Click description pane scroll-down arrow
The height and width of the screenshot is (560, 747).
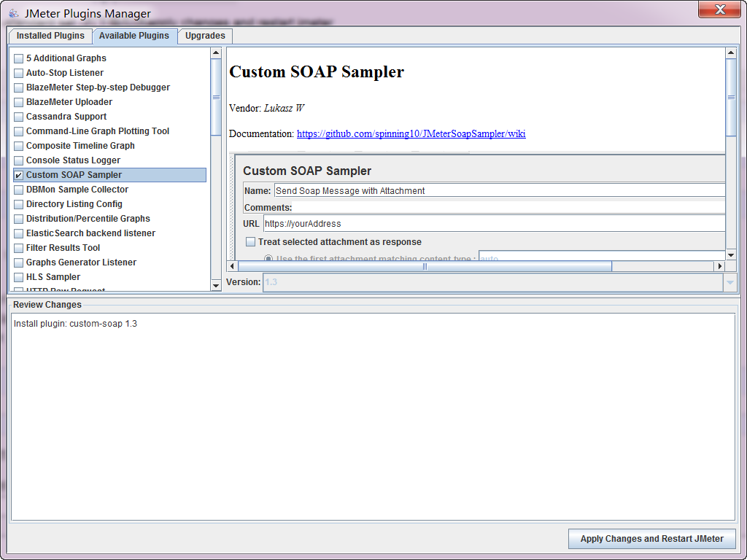pos(731,255)
